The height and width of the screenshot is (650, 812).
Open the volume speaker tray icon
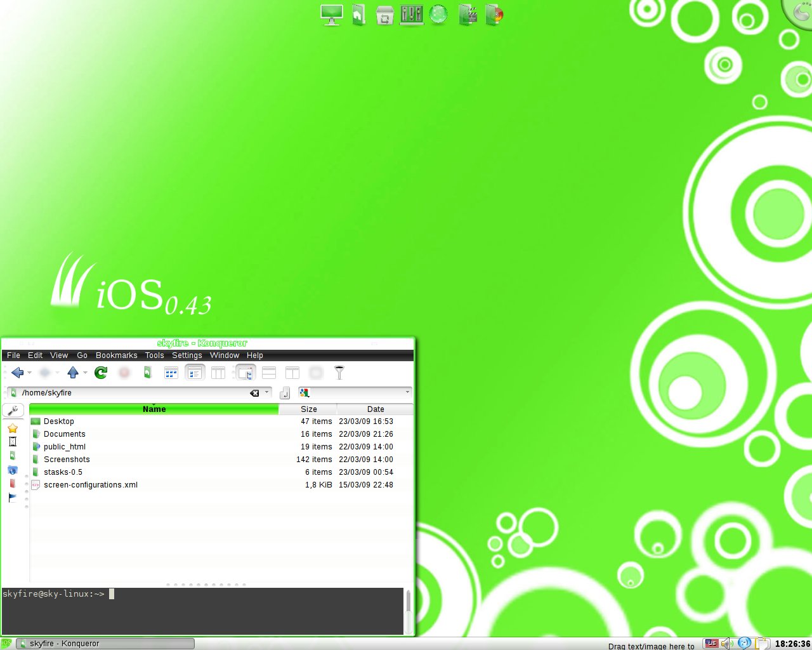pyautogui.click(x=727, y=644)
